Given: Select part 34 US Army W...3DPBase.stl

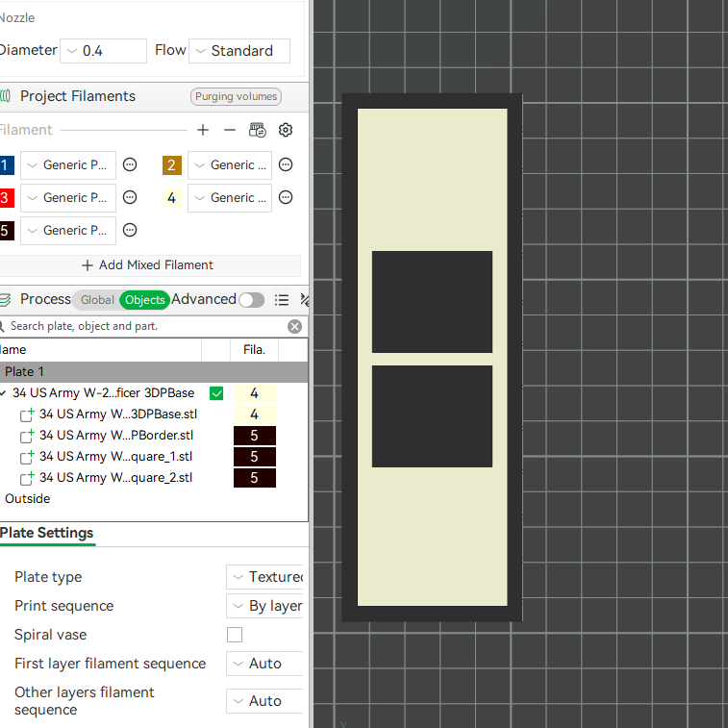Looking at the screenshot, I should point(118,414).
